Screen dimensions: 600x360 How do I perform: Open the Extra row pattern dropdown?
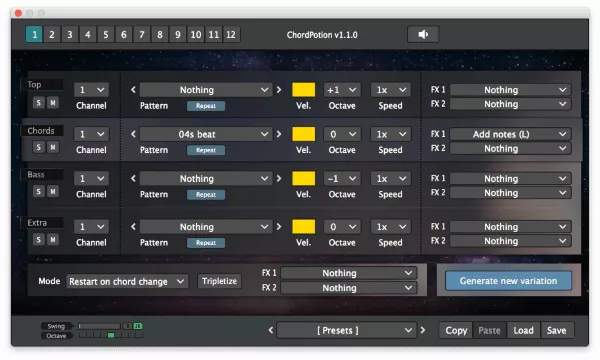point(206,227)
